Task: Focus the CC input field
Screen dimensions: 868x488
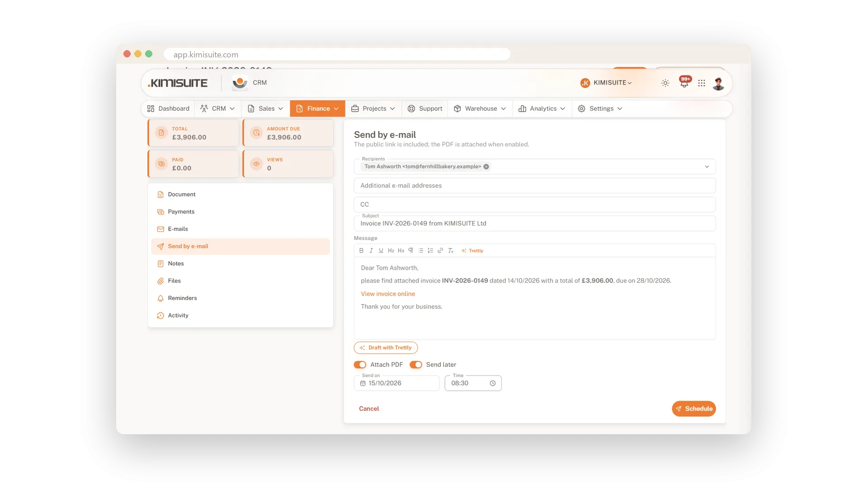Action: point(535,204)
